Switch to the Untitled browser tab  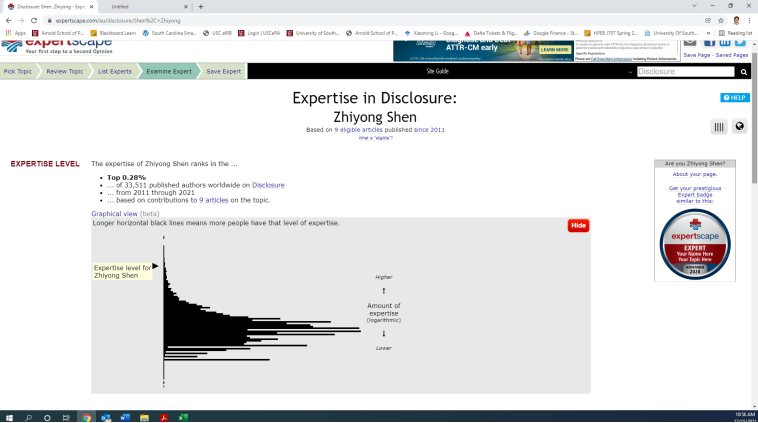pos(146,7)
